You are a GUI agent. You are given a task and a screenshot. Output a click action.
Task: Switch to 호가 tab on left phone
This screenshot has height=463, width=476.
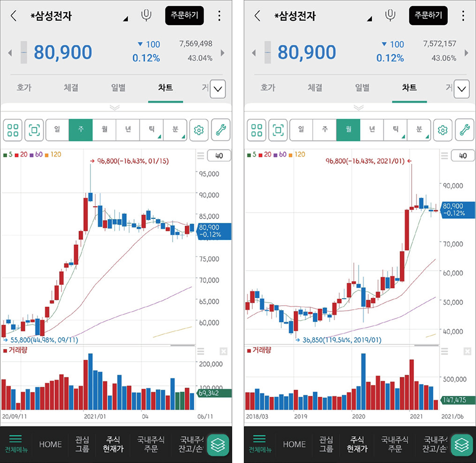pyautogui.click(x=24, y=88)
